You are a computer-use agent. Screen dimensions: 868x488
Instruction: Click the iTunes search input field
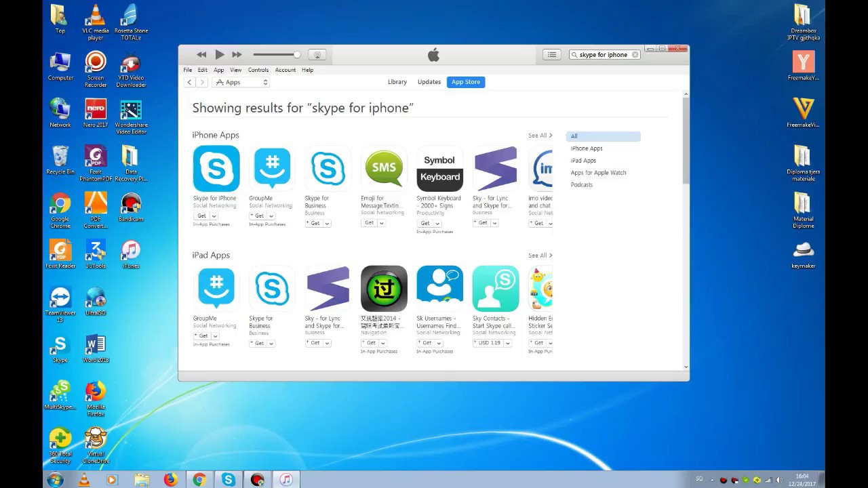(603, 55)
